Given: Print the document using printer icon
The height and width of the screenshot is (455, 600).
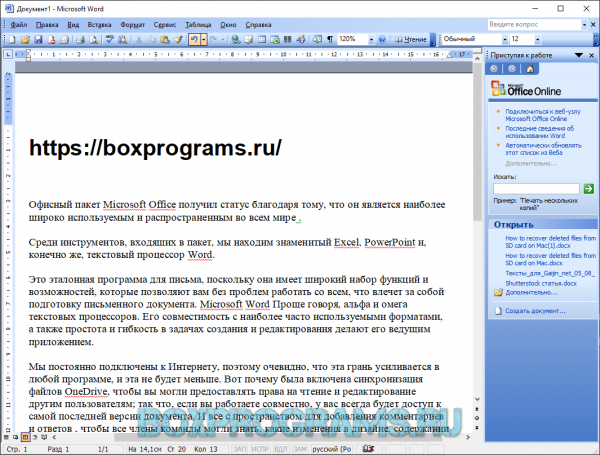Looking at the screenshot, I should pyautogui.click(x=80, y=39).
